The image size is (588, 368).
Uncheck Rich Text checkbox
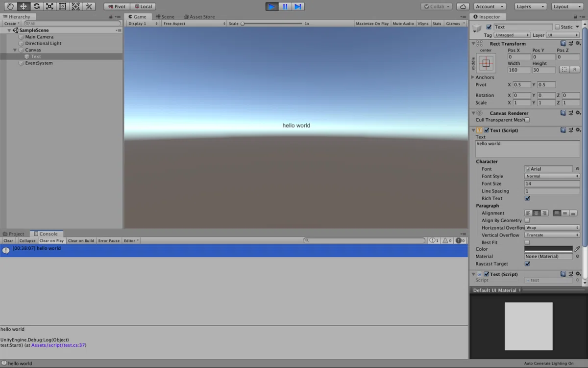527,198
